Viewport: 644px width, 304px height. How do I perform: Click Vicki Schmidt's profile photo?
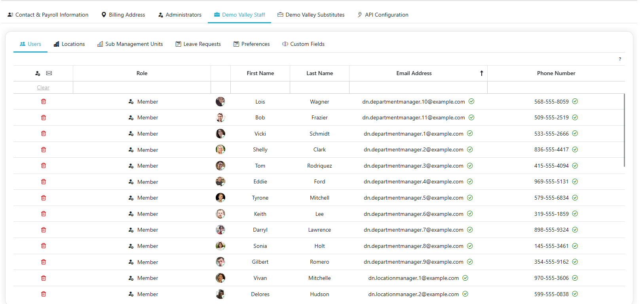[x=220, y=134]
